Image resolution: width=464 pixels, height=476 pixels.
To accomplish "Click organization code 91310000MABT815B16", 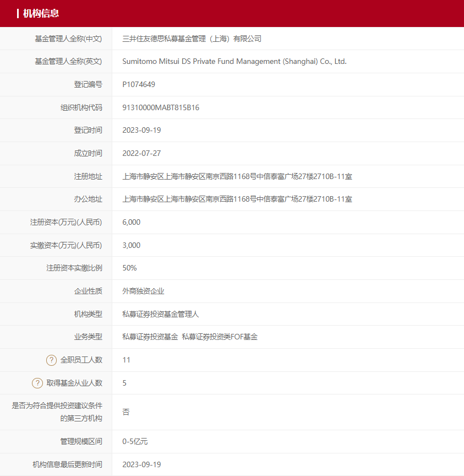I will point(161,107).
